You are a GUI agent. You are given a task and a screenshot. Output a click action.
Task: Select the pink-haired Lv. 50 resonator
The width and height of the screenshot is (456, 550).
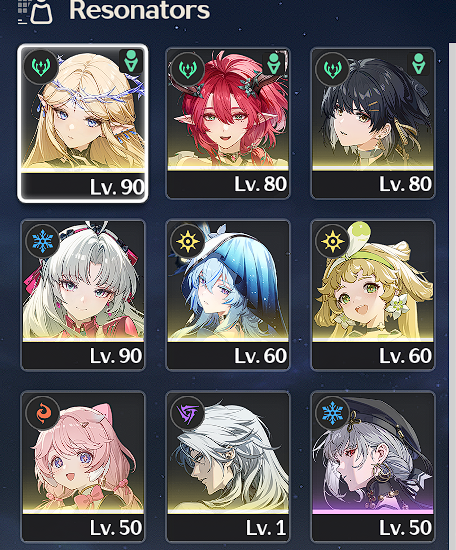[83, 467]
